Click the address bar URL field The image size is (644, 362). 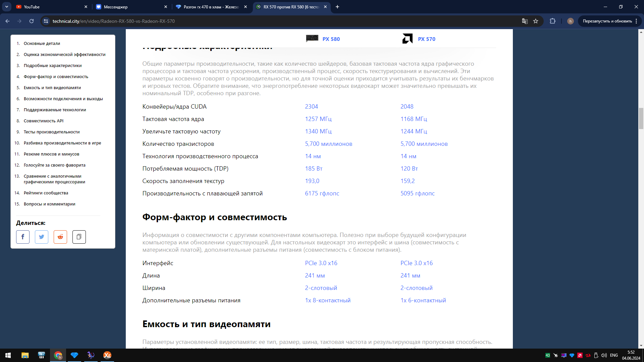click(282, 21)
